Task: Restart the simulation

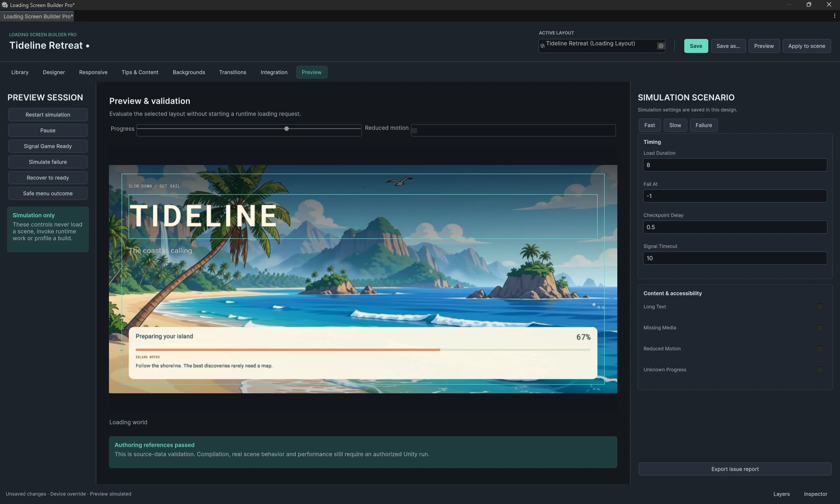Action: [48, 115]
